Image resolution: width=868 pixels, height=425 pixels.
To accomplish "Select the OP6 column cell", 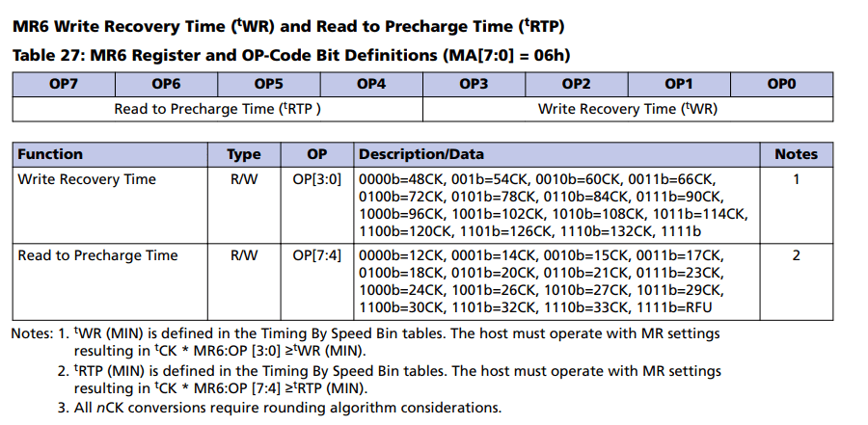I will pos(166,85).
